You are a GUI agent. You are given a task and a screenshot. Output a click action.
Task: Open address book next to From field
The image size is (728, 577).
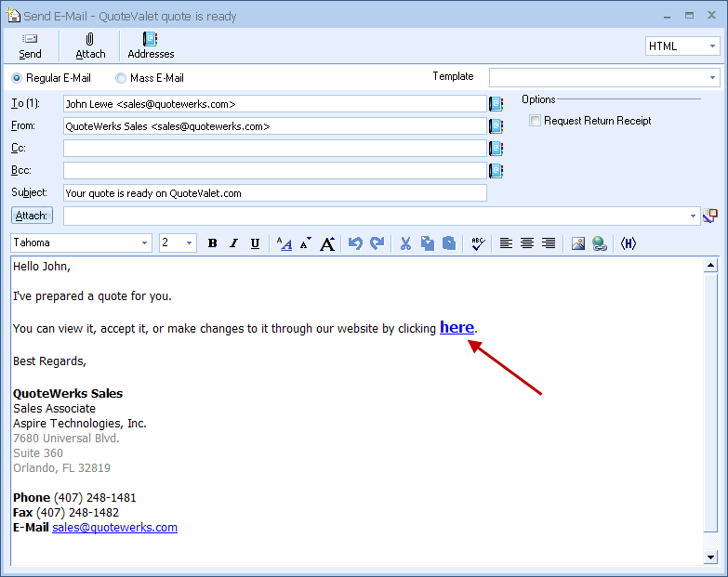click(496, 126)
